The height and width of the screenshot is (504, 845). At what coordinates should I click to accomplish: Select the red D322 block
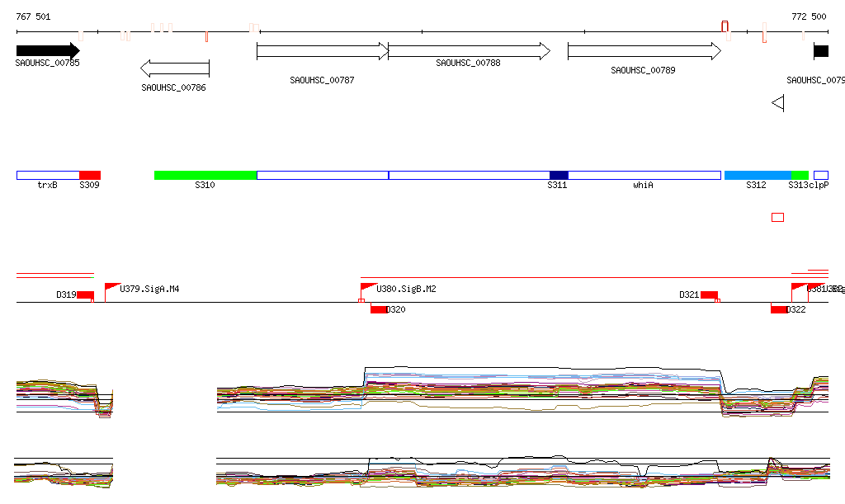[778, 309]
